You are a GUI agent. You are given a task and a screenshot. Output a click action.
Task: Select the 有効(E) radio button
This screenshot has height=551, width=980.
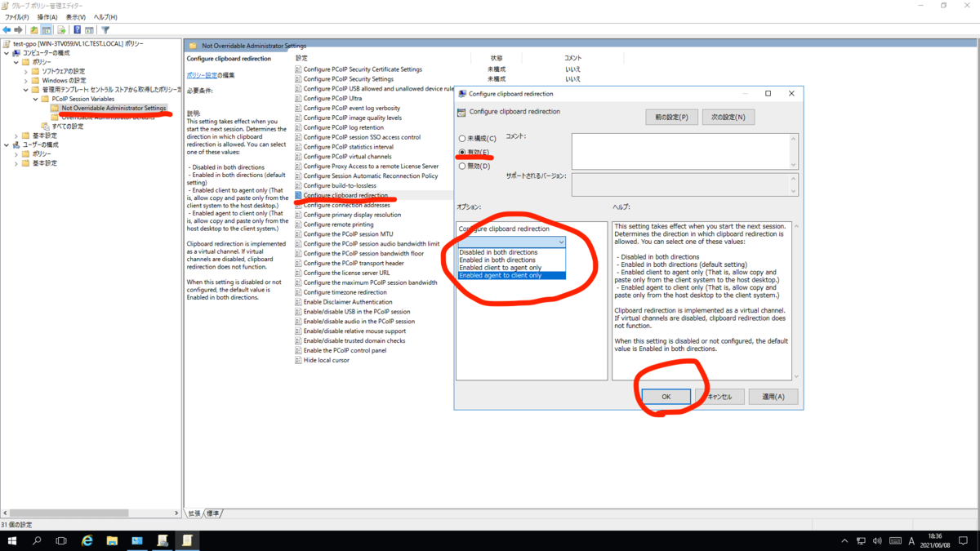pyautogui.click(x=462, y=153)
